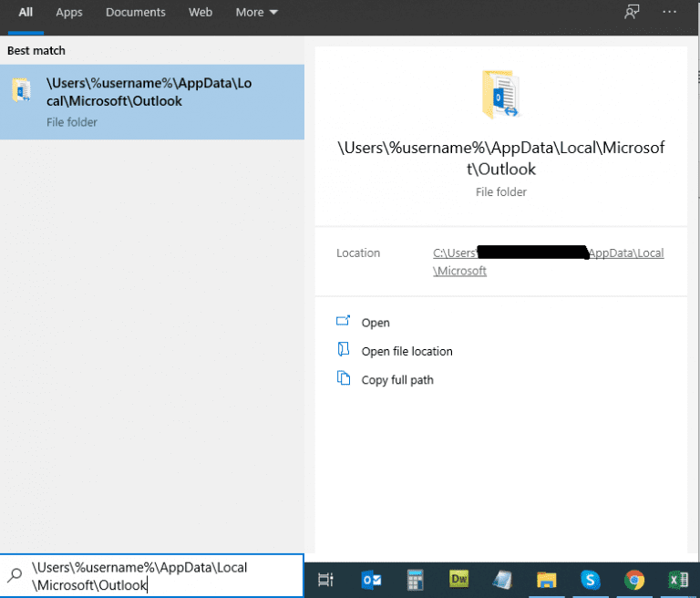Open Google Chrome from the taskbar
This screenshot has width=700, height=598.
point(634,580)
